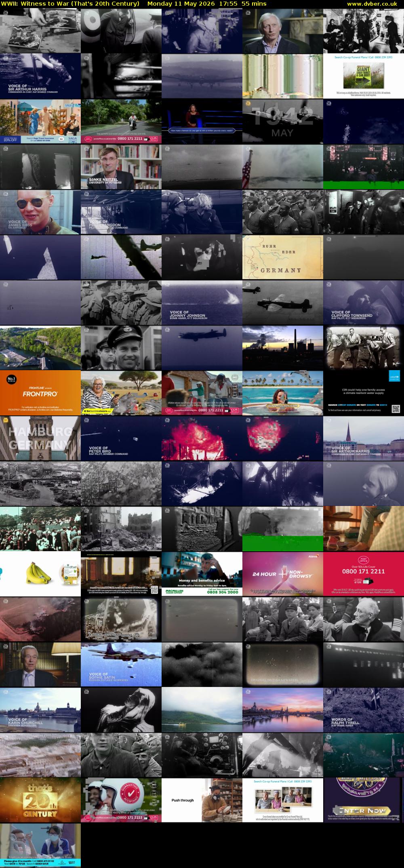
Task: Open the Push through advert thumbnail
Action: 202,800
